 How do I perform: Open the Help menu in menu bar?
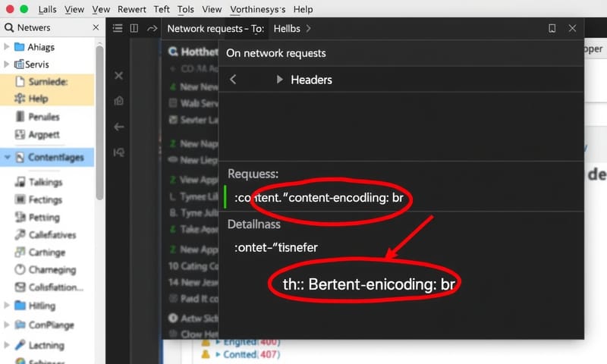coord(303,9)
